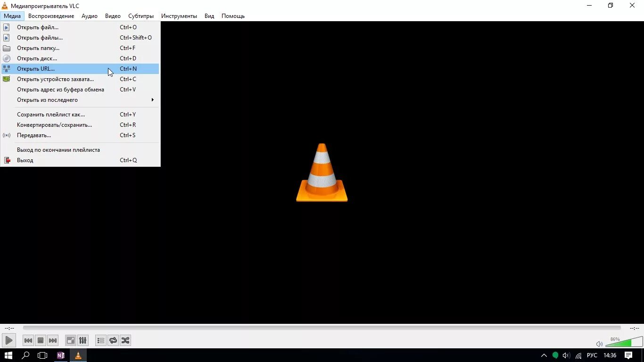
Task: Click remaining time label on the right
Action: pos(634,328)
